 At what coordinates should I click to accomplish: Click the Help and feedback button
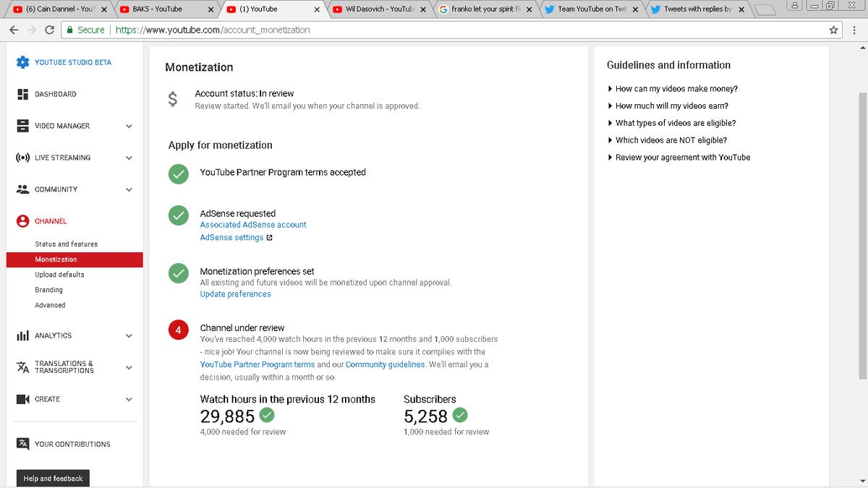click(53, 479)
